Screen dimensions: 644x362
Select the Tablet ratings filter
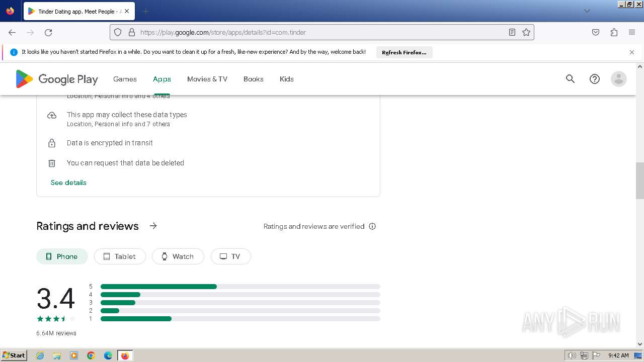120,256
